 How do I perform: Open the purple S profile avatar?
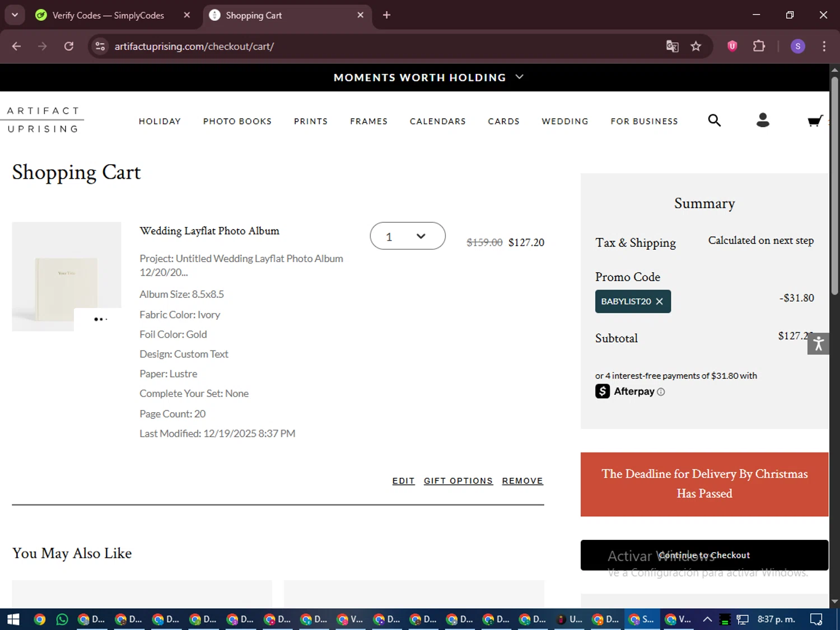(797, 46)
